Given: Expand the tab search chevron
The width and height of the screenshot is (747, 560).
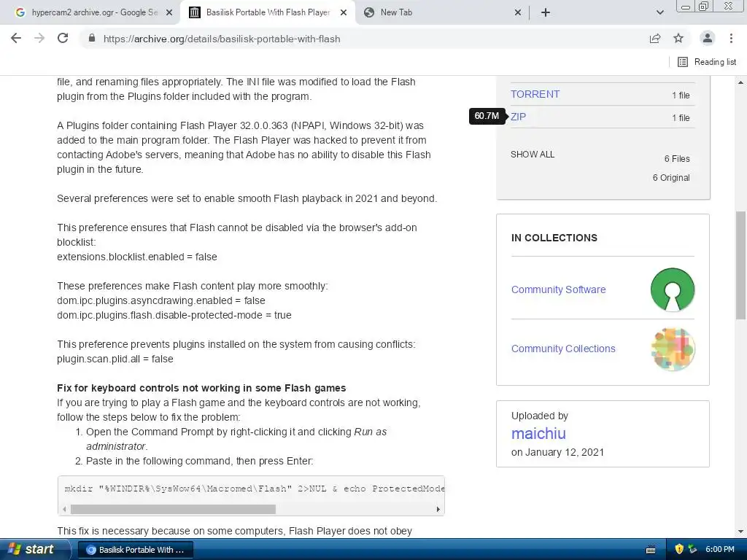Looking at the screenshot, I should pos(659,12).
